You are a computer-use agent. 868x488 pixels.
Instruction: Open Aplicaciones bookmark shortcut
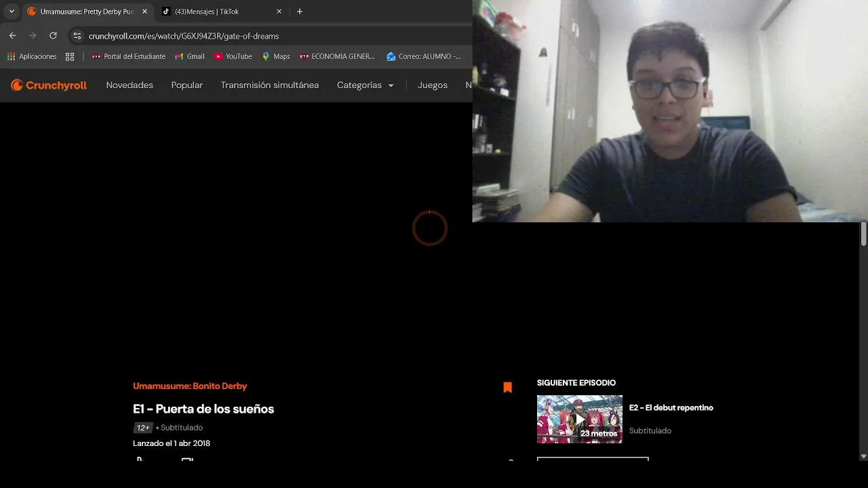coord(32,56)
